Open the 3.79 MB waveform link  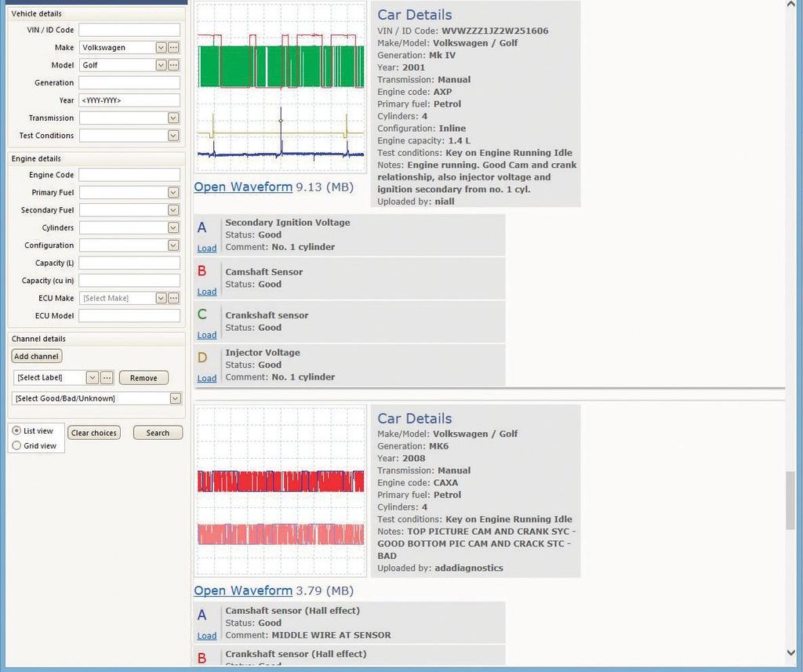243,590
